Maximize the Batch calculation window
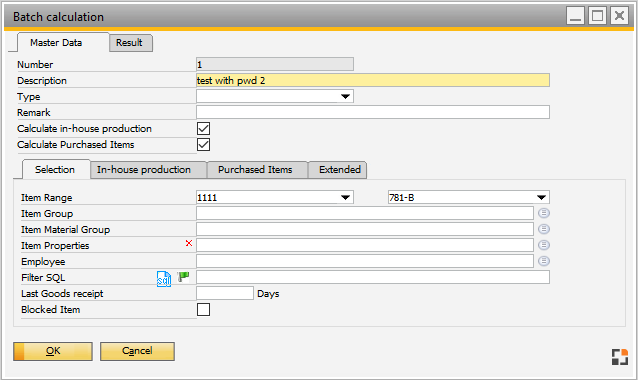Viewport: 638px width, 380px height. coord(597,16)
